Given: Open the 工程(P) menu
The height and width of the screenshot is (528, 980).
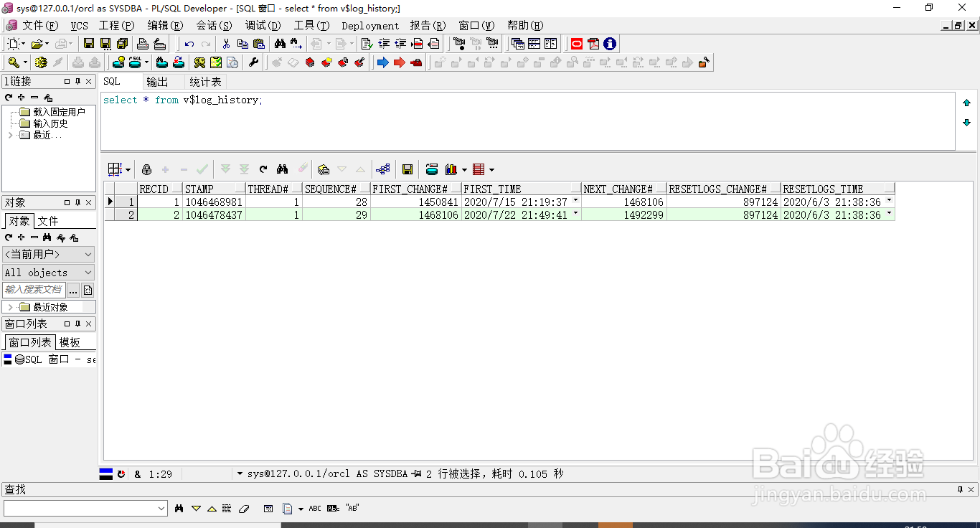Looking at the screenshot, I should (116, 25).
